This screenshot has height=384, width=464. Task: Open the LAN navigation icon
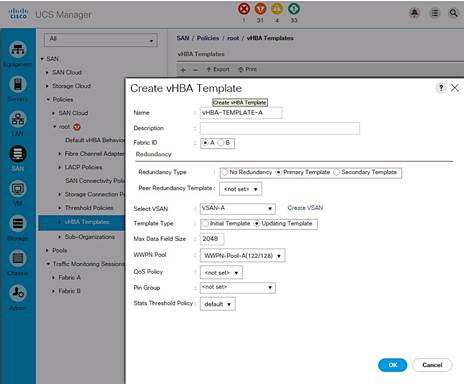pos(18,119)
